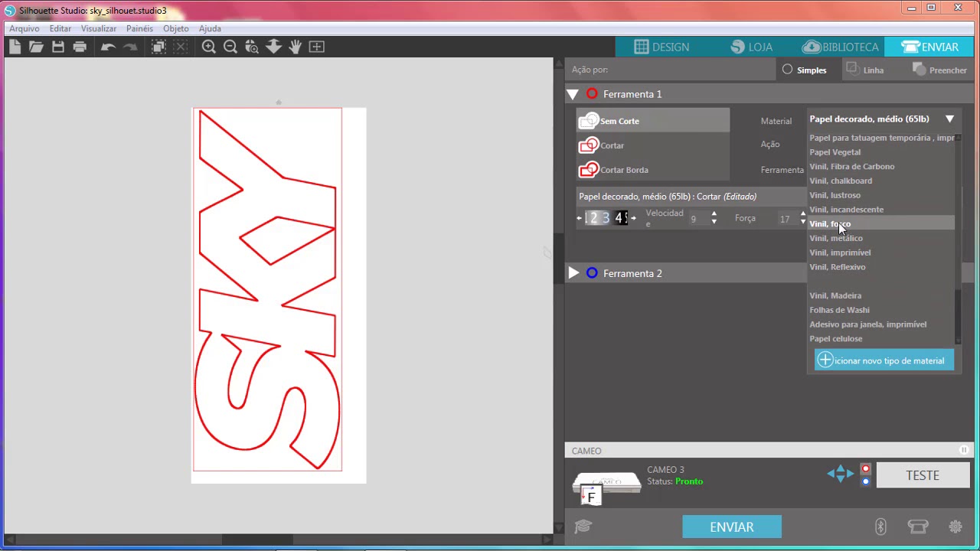Collapse the Ferramenta 1 section
Image resolution: width=980 pixels, height=551 pixels.
point(573,94)
